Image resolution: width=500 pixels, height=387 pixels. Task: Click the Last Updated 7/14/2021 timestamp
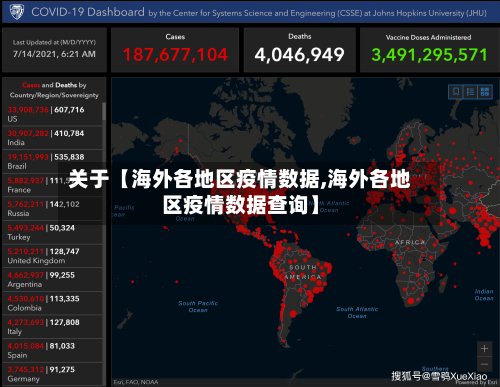(54, 54)
